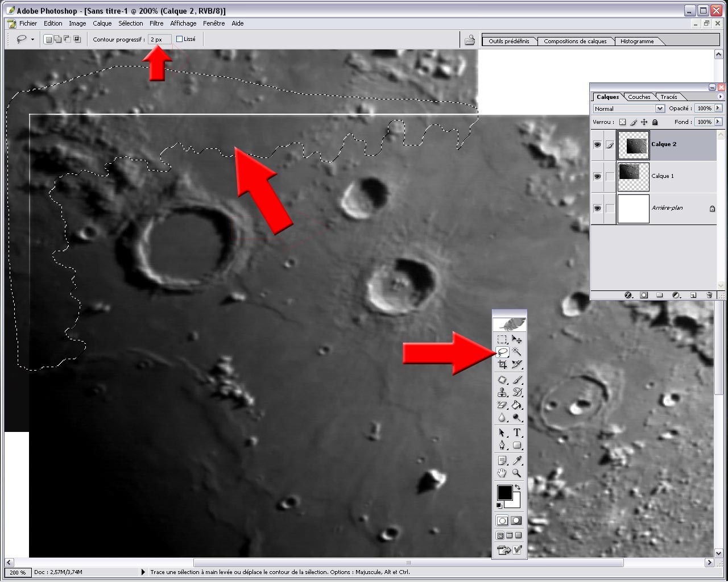Screen dimensions: 728x582
Task: Switch to the Tracés tab
Action: [669, 97]
